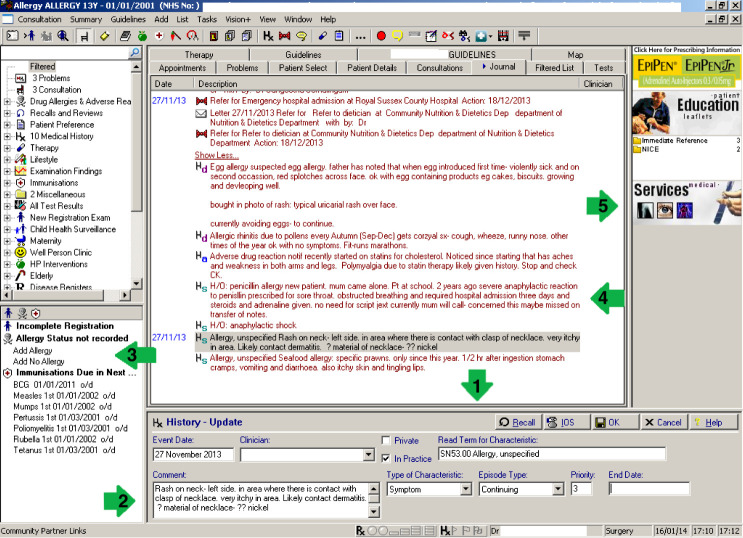The image size is (743, 538).
Task: Click the yellow speech bubble toolbar icon
Action: pos(397,36)
